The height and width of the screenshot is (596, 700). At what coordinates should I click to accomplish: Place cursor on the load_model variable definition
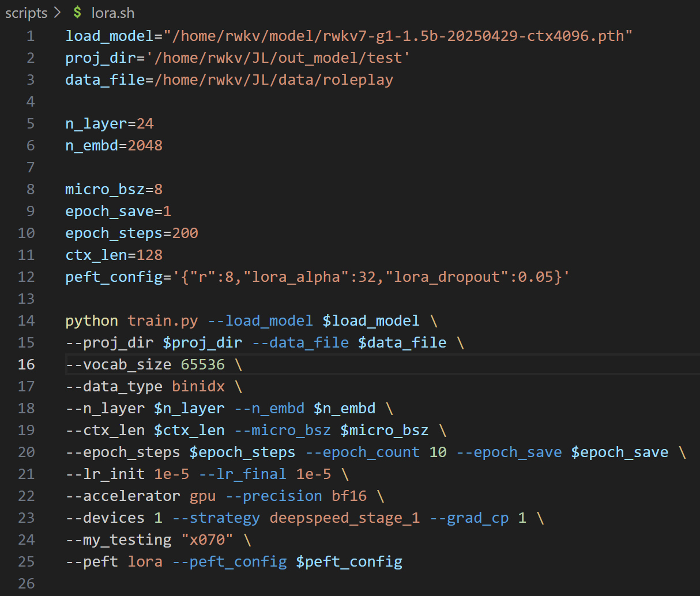pyautogui.click(x=109, y=36)
